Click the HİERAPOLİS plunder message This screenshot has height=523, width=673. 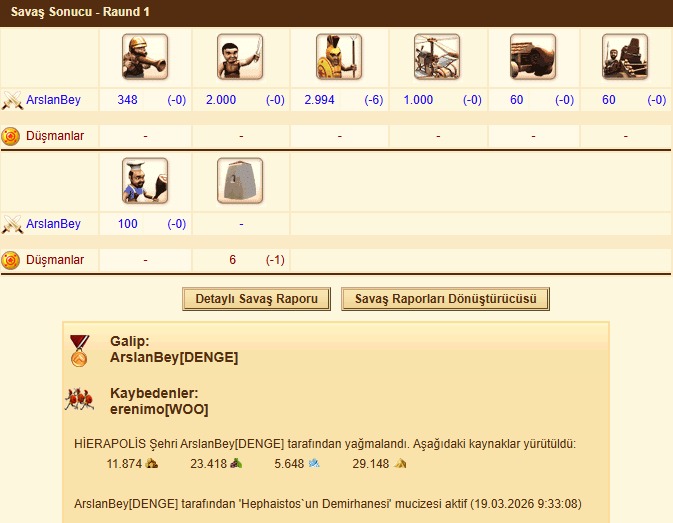[325, 444]
